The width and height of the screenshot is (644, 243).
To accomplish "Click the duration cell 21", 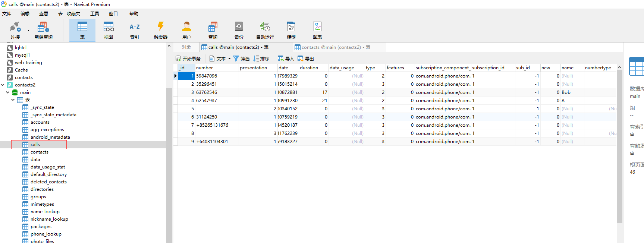I will click(x=314, y=100).
